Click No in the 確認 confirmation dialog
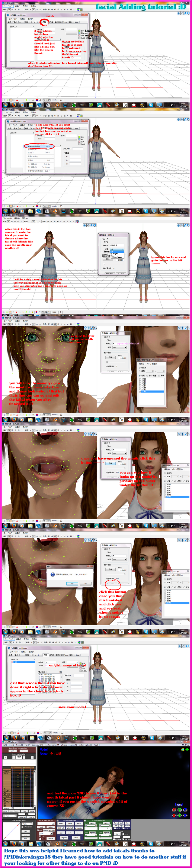 click(x=85, y=584)
